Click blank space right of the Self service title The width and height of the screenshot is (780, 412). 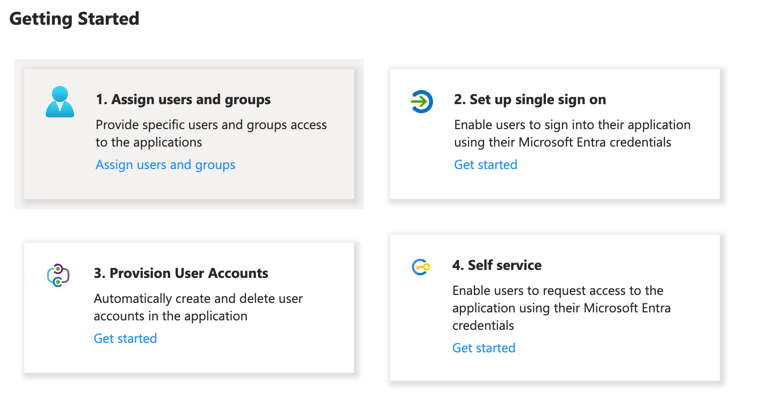pos(627,265)
